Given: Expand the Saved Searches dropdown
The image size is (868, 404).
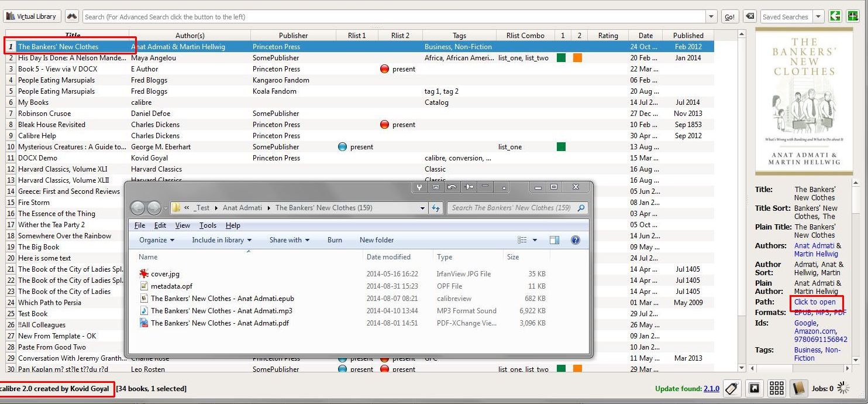Looking at the screenshot, I should 818,16.
